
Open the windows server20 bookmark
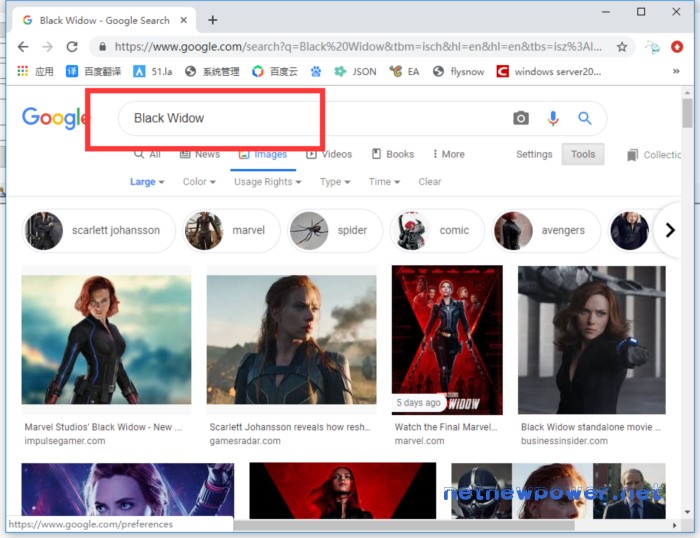549,71
